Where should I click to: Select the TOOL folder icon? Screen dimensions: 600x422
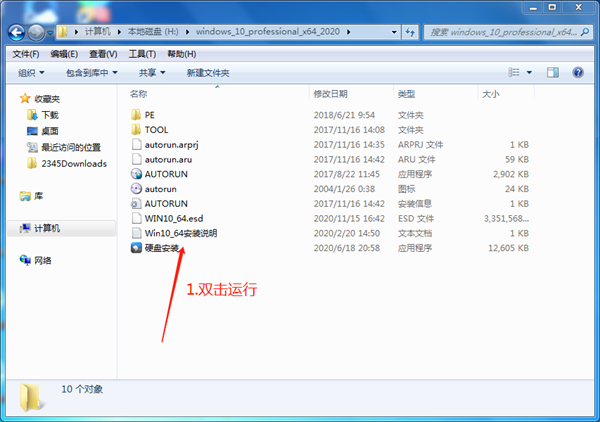click(x=136, y=130)
